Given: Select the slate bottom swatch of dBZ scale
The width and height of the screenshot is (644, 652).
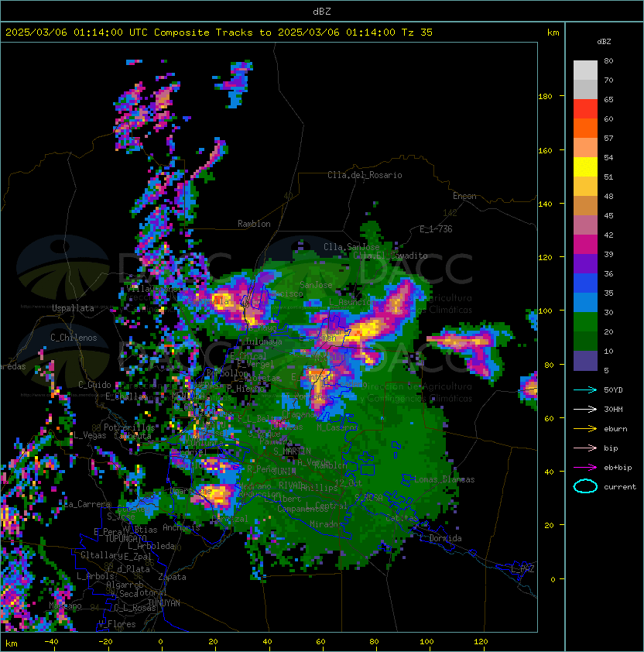Looking at the screenshot, I should (585, 361).
